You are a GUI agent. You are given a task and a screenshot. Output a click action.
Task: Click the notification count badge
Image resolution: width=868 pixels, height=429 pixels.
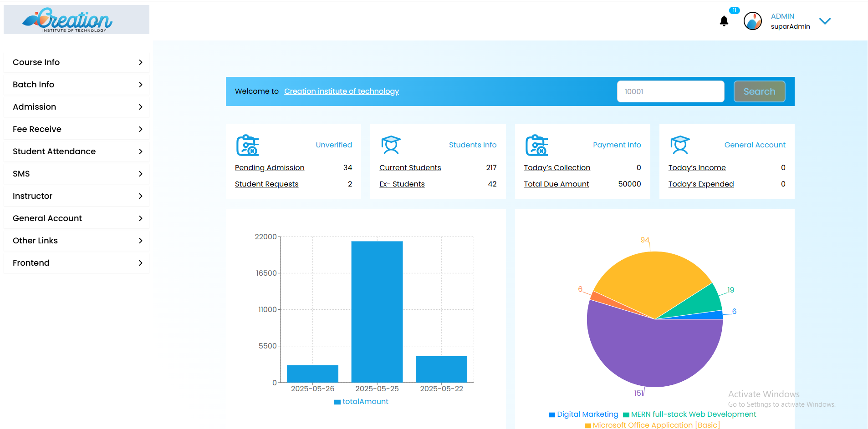click(x=734, y=10)
